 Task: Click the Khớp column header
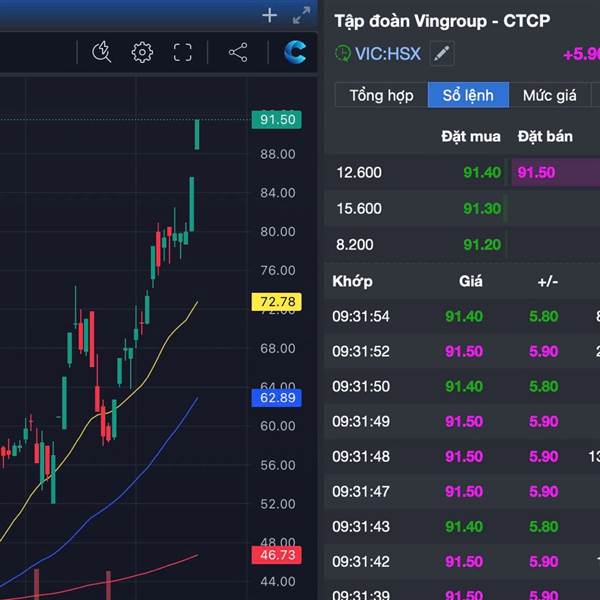pos(352,281)
